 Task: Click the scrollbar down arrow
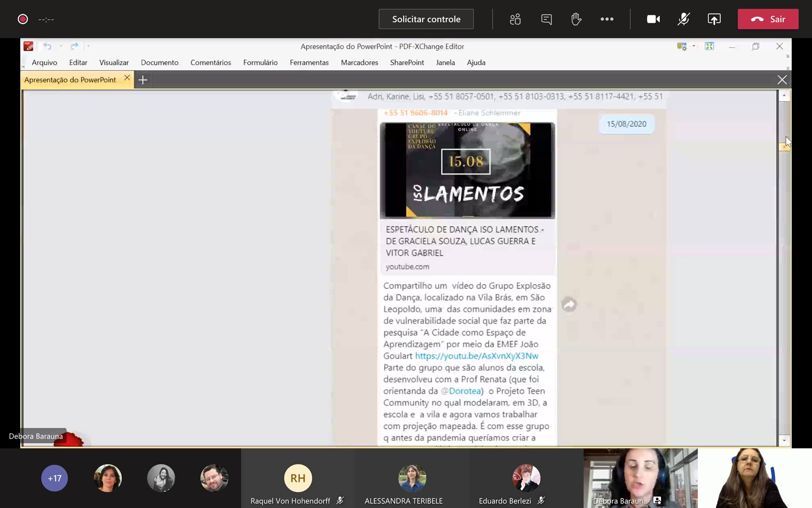[784, 441]
